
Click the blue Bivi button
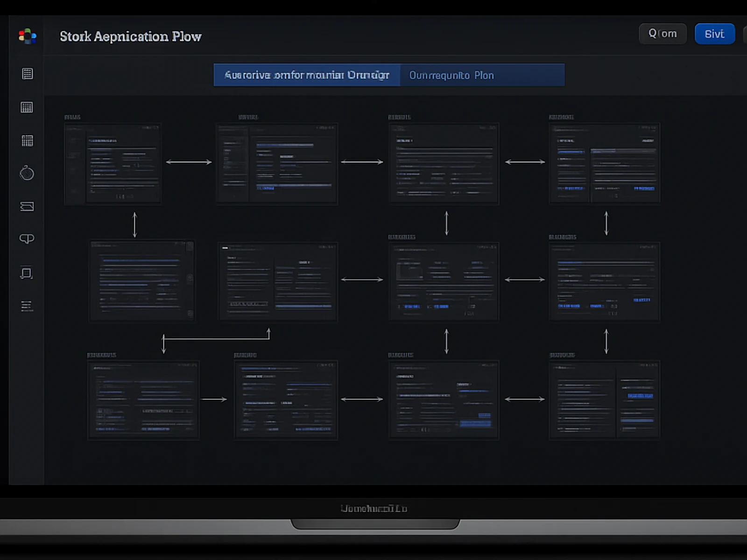[714, 34]
